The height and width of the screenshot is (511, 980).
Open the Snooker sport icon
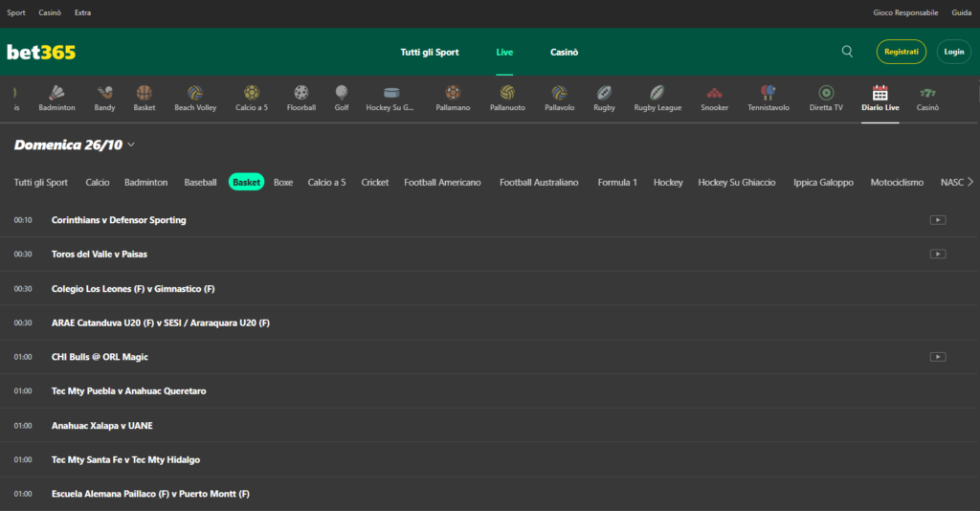[x=714, y=94]
